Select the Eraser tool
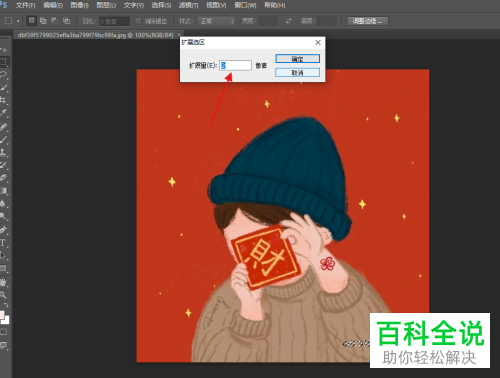This screenshot has height=378, width=500. (3, 178)
